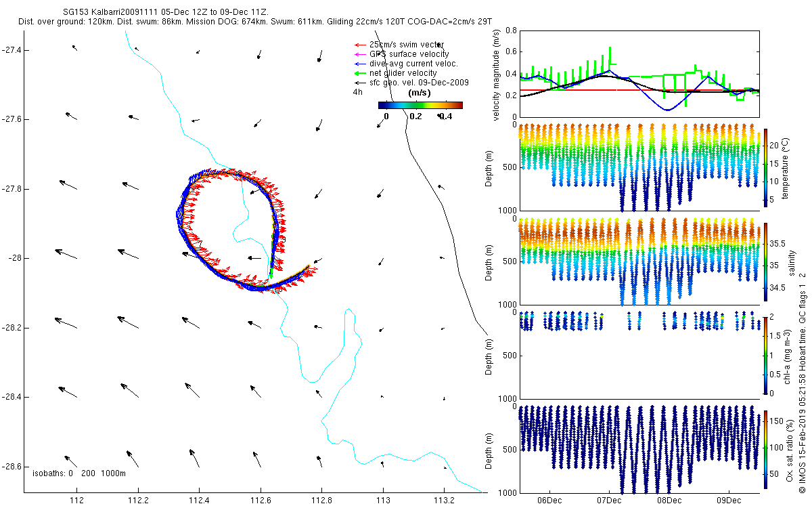This screenshot has width=812, height=508.
Task: Click the oxygen saturation depth profile plot
Action: pos(639,449)
